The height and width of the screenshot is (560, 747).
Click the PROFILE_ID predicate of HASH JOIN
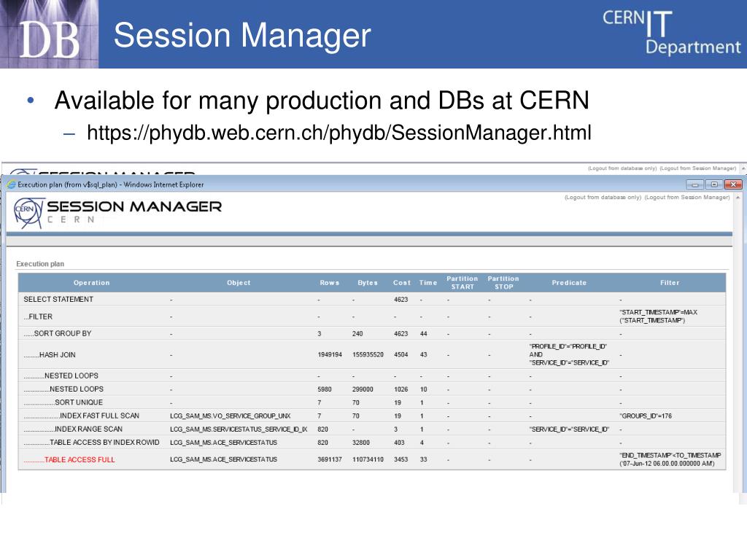(569, 355)
